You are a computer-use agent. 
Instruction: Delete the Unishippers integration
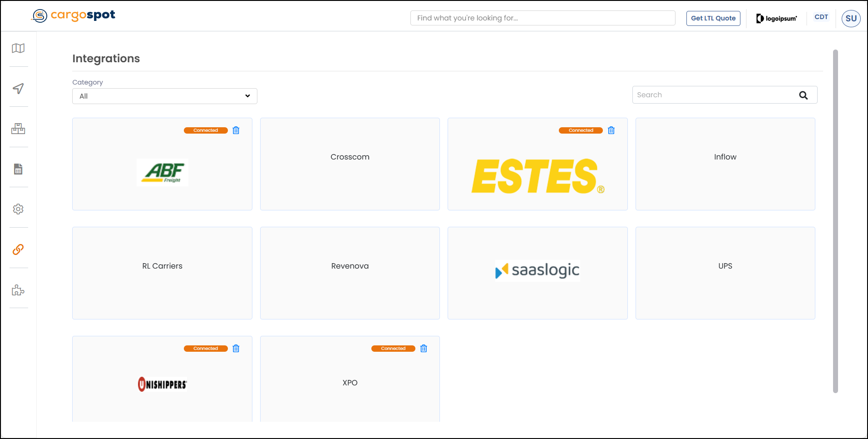point(236,349)
